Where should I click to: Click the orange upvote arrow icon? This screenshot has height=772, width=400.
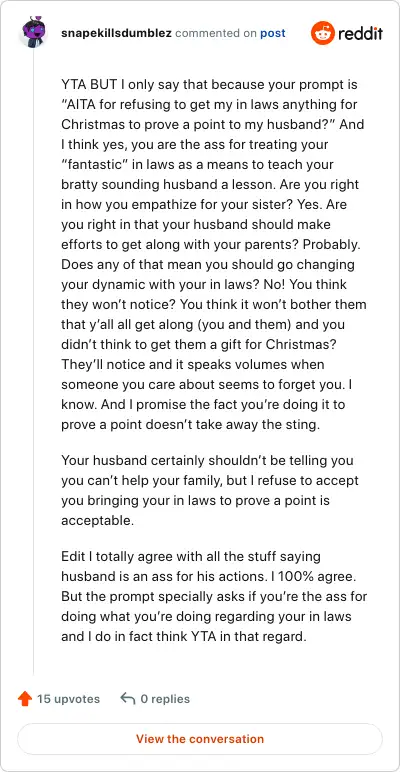(x=24, y=699)
